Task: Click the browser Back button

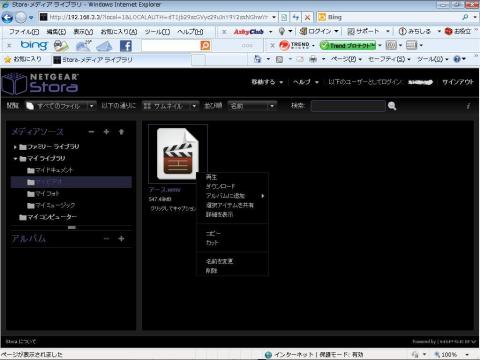Action: coord(7,17)
